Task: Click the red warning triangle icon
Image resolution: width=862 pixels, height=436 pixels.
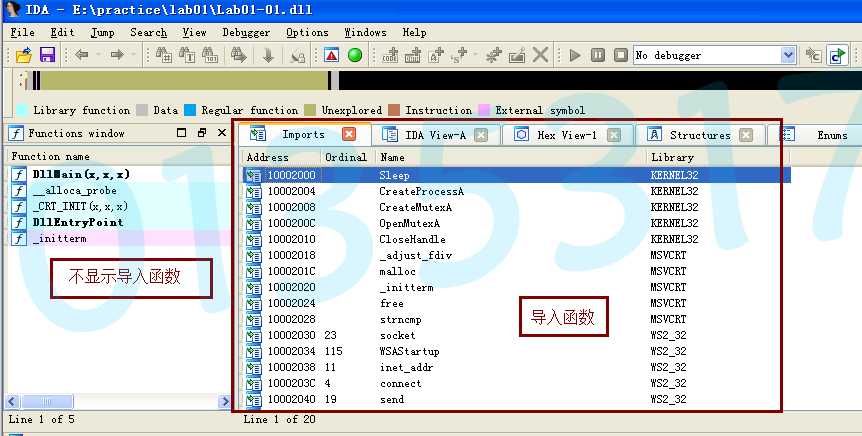Action: [331, 55]
